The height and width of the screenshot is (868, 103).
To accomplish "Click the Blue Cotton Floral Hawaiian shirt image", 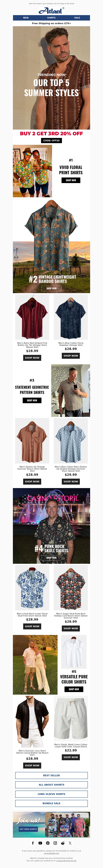I will [x=71, y=317].
